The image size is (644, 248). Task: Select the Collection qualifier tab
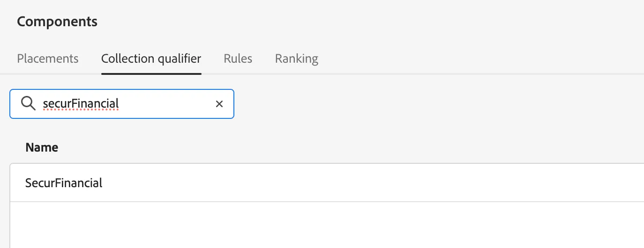(151, 58)
